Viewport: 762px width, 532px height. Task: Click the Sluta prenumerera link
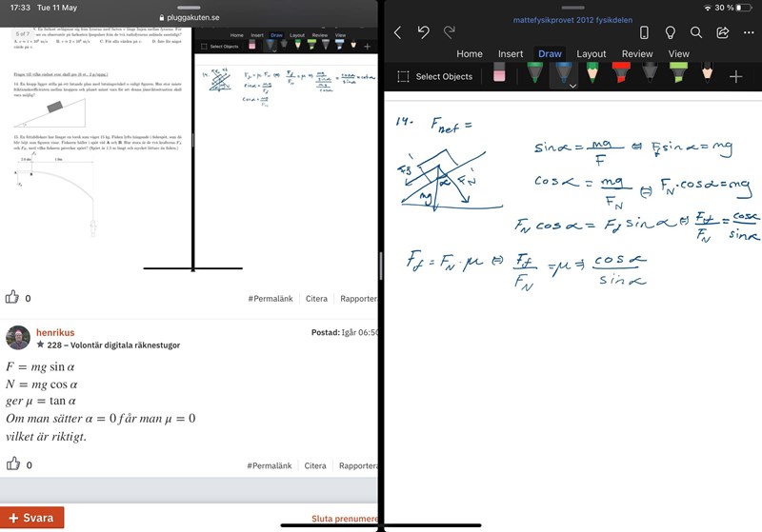345,519
